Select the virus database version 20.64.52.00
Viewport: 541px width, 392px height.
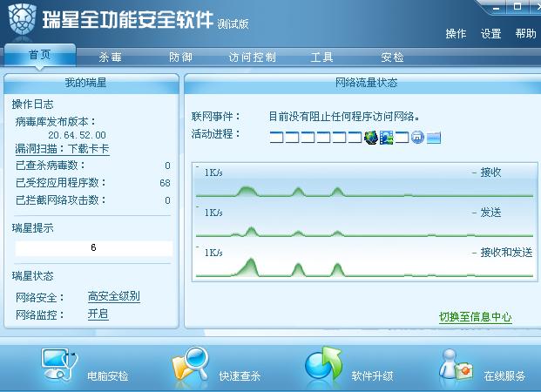tap(77, 135)
